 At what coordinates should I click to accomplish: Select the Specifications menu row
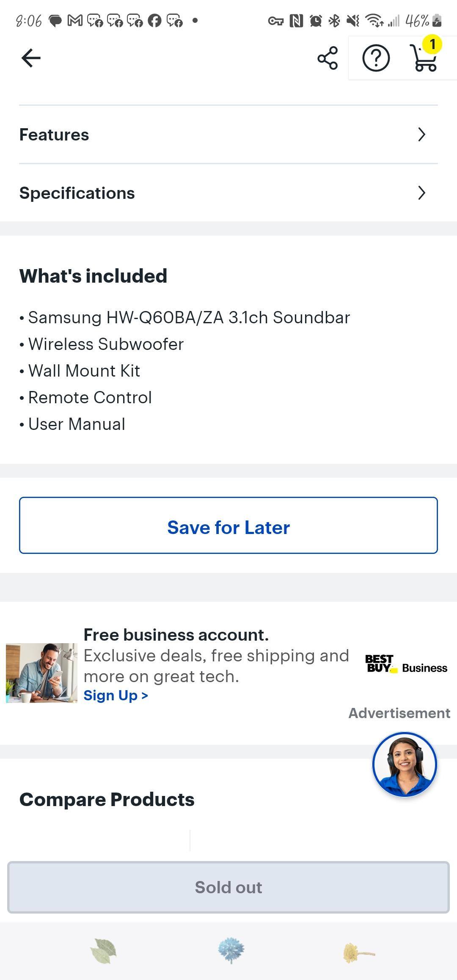point(228,193)
